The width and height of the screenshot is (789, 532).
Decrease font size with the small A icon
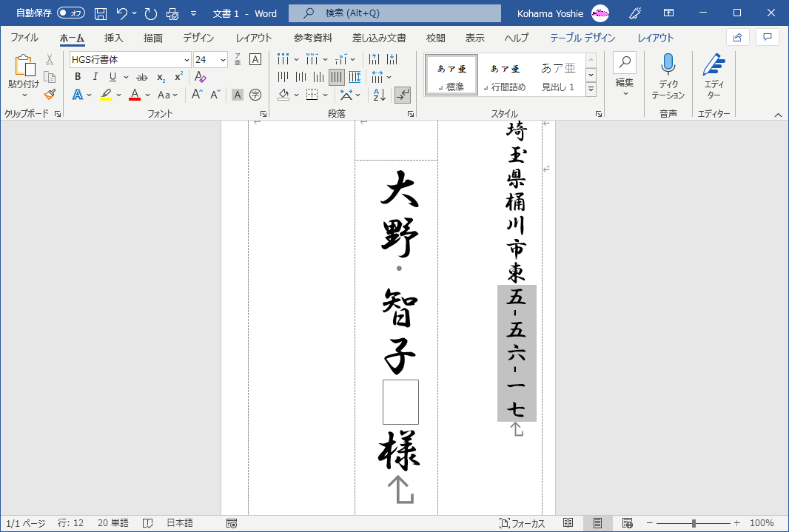coord(215,95)
